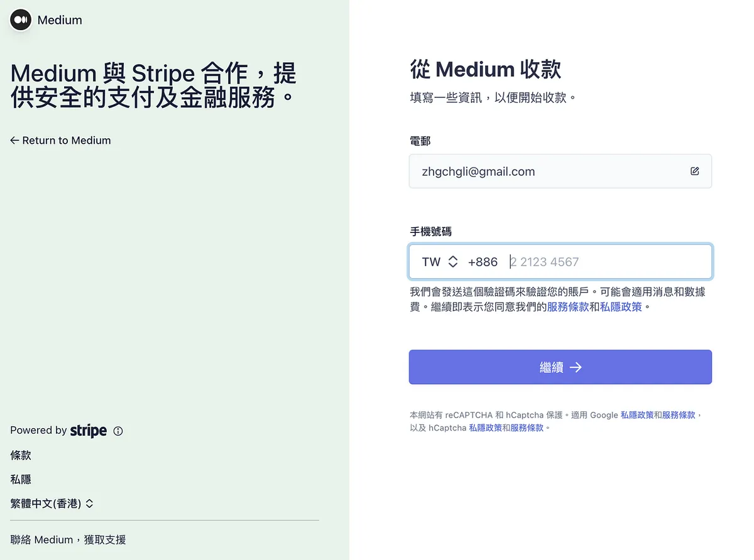Viewport: 754px width, 560px height.
Task: Open 私隱政策 link under phone field
Action: coord(621,307)
